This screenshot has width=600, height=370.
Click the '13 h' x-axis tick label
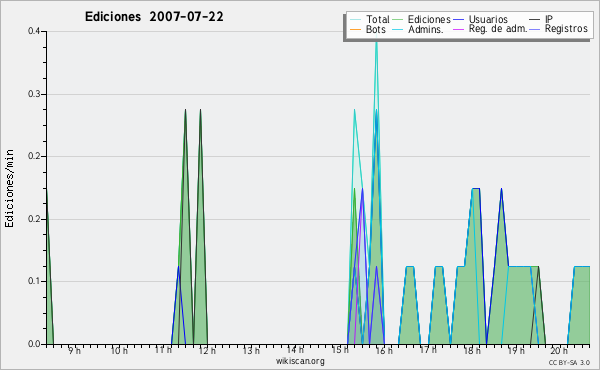pos(251,350)
